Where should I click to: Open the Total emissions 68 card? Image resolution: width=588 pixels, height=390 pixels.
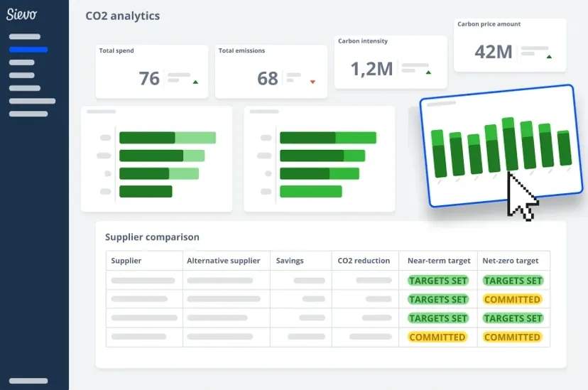point(271,72)
